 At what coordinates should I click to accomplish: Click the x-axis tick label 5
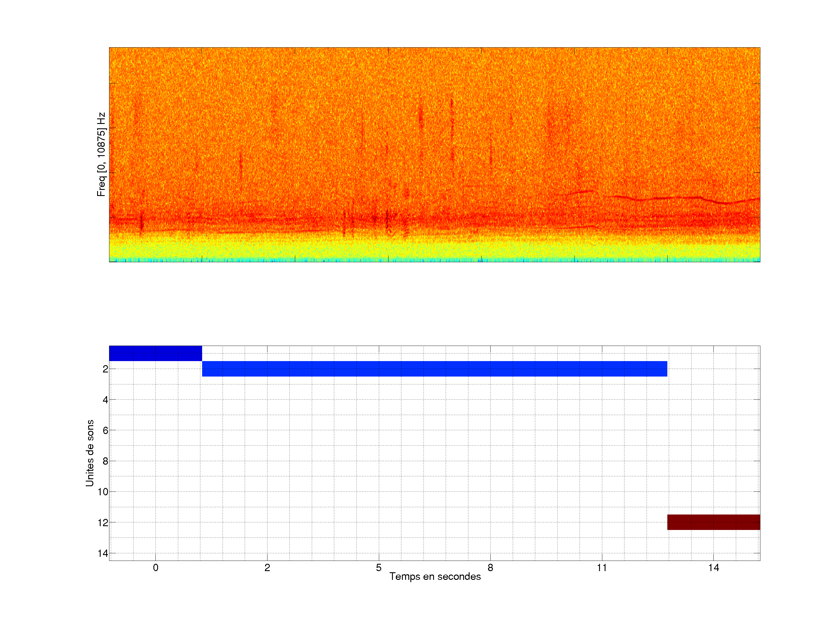pos(379,568)
